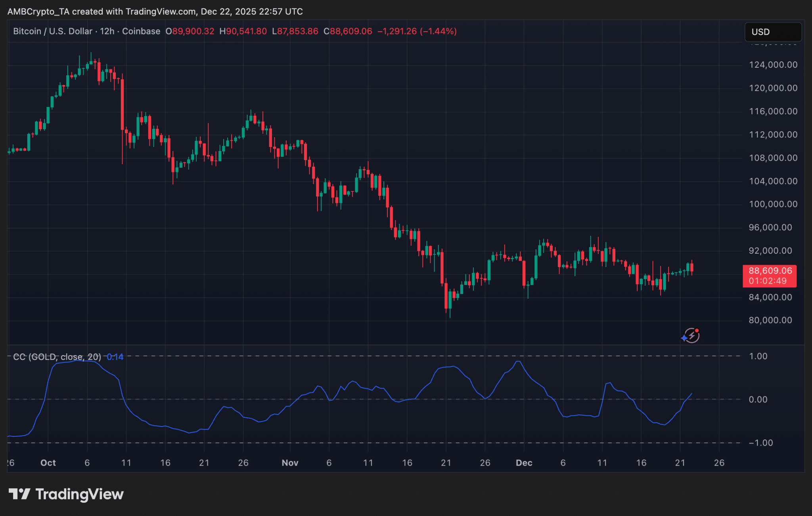Select the Nov label on the time axis
Image resolution: width=812 pixels, height=516 pixels.
point(290,462)
